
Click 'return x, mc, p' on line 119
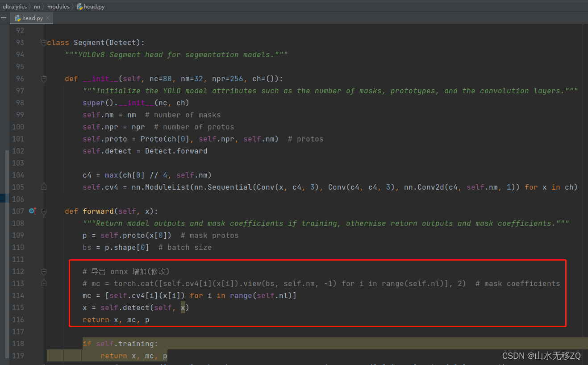[134, 356]
